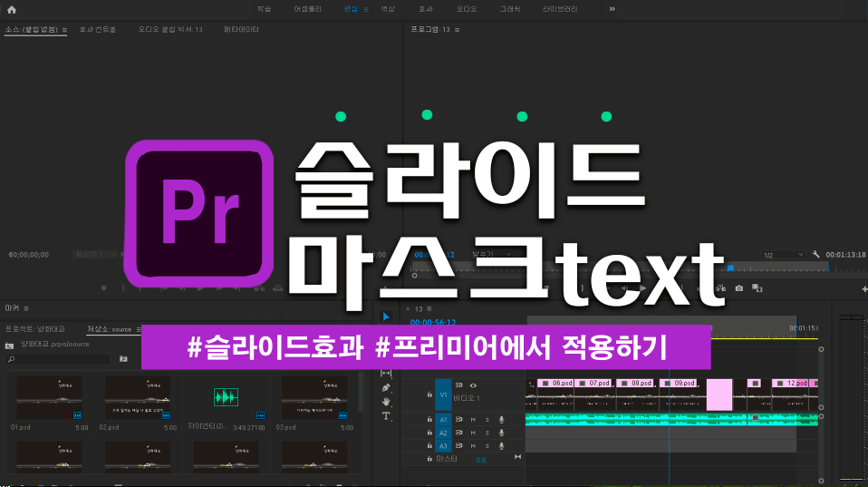The image size is (868, 487).
Task: Select the 자이언티 audio clip thumbnail
Action: pos(226,397)
